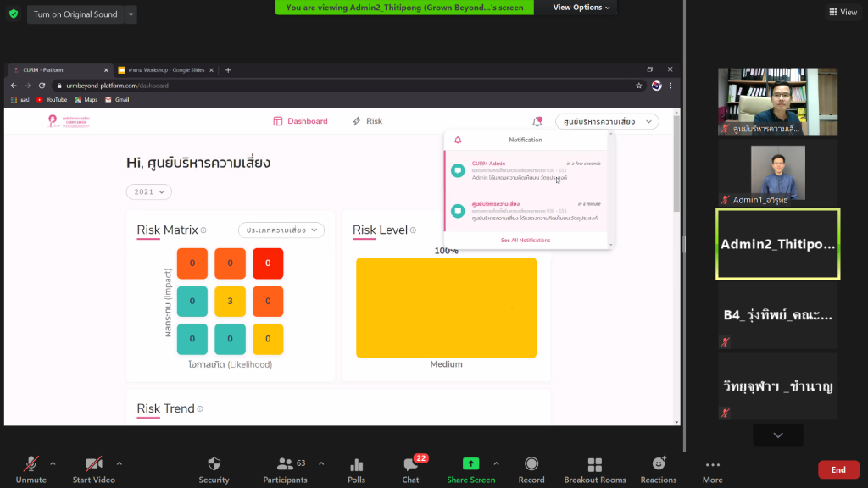Click Risk Matrix info icon

click(203, 230)
